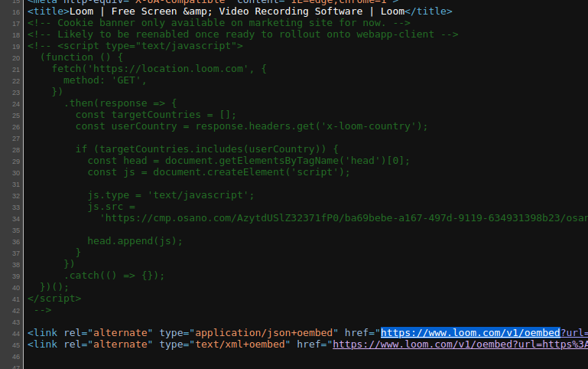Click line number 44 in the gutter
Screen dimensions: 588x369
click(x=15, y=333)
